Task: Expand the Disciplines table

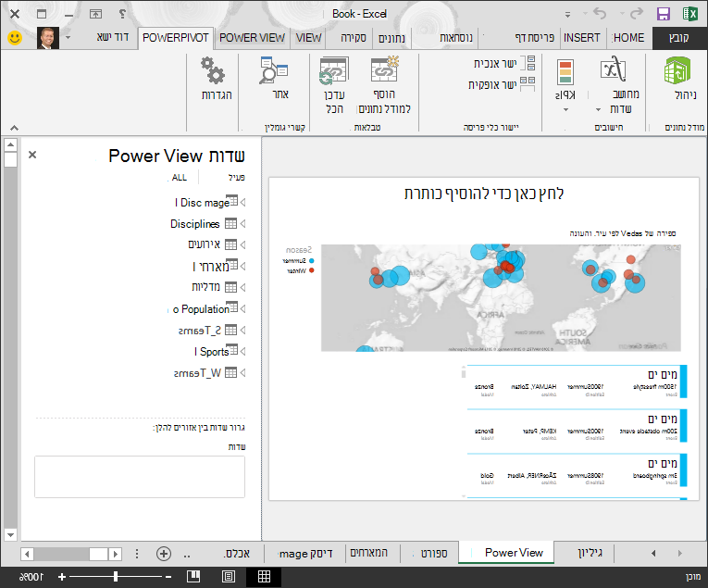Action: tap(242, 223)
